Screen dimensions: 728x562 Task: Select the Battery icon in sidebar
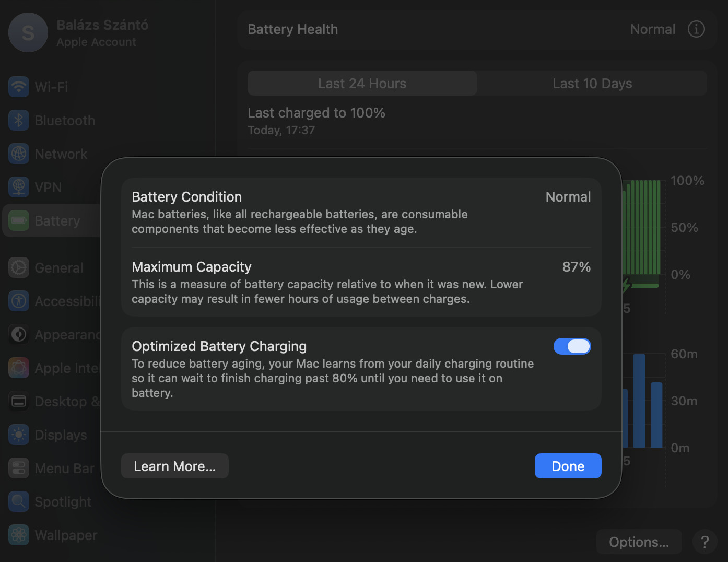pos(19,220)
